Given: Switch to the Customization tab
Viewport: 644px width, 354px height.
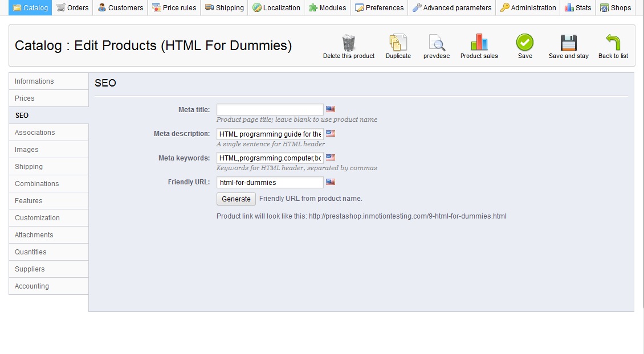Looking at the screenshot, I should tap(48, 218).
